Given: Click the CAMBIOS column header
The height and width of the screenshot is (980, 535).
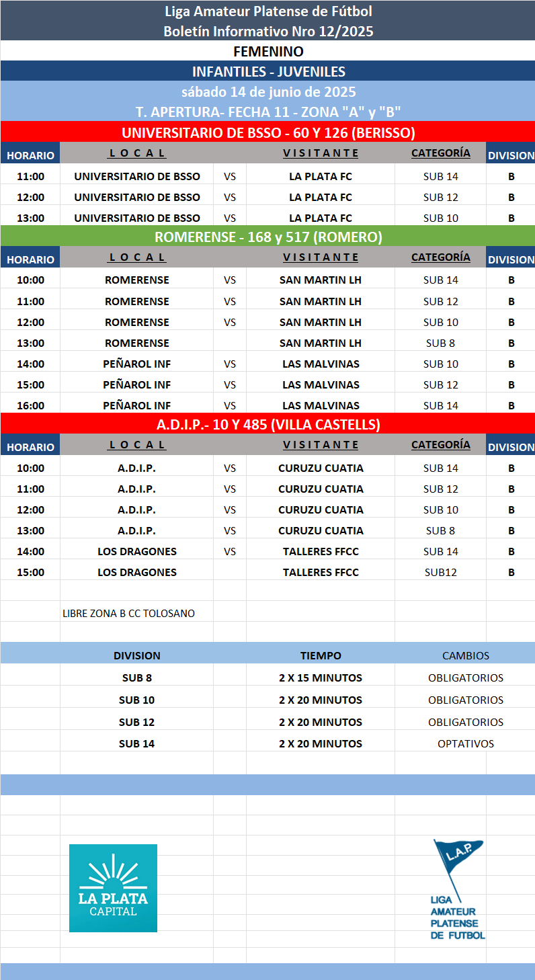Looking at the screenshot, I should (x=465, y=655).
